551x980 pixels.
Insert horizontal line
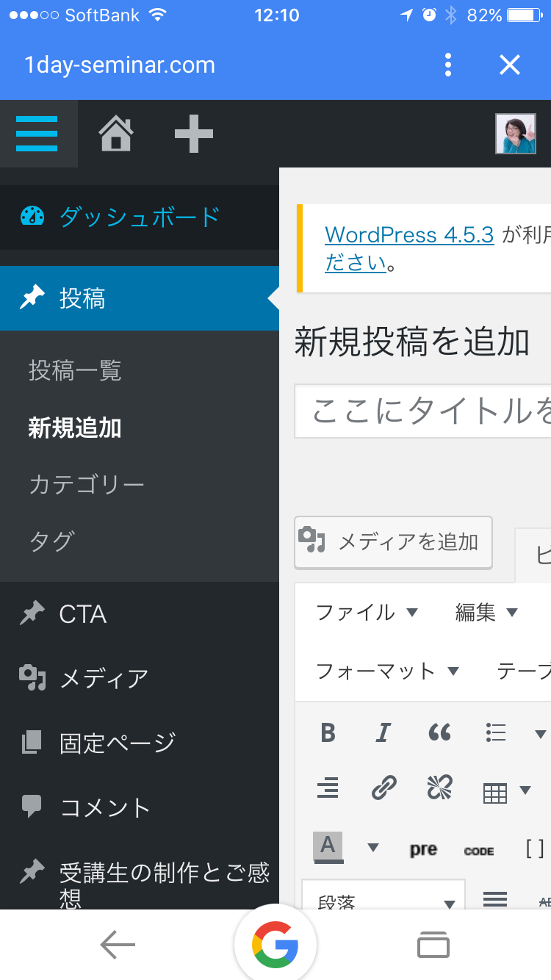point(495,898)
